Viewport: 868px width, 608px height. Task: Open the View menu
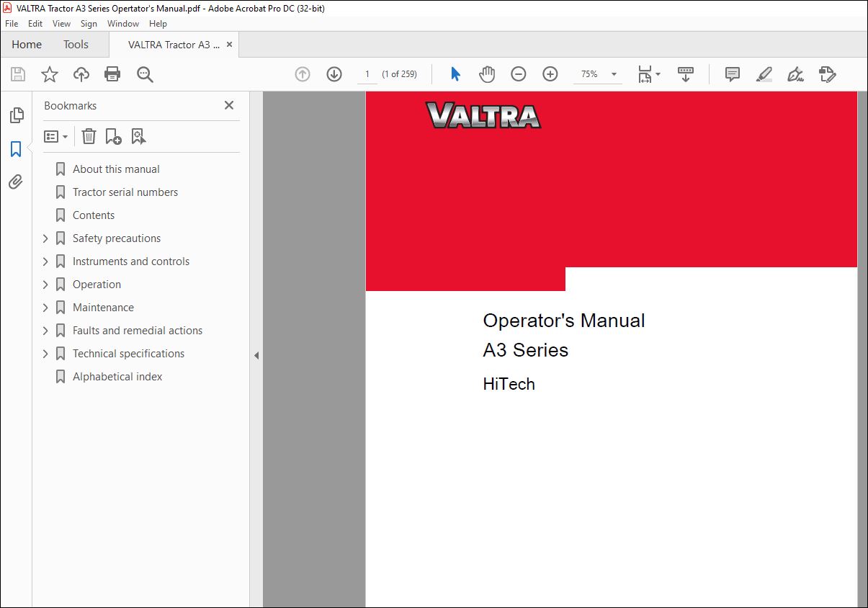[61, 24]
